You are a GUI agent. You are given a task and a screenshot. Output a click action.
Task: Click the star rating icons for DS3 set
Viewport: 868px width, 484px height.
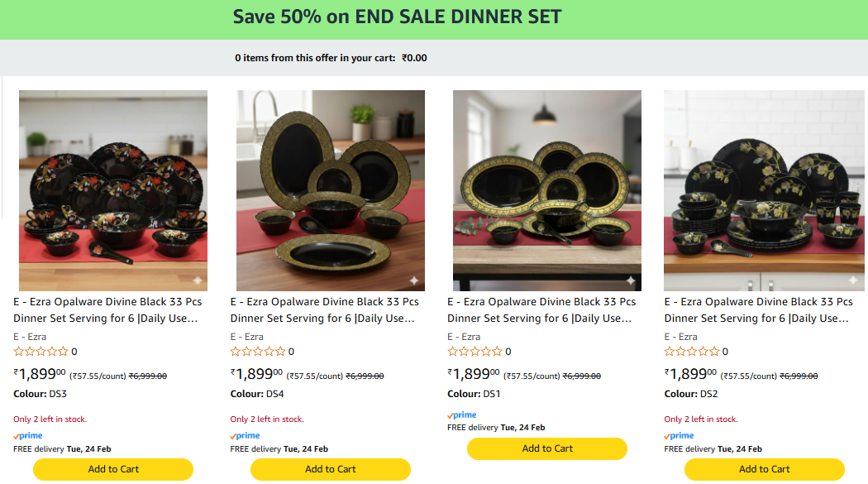[x=41, y=352]
